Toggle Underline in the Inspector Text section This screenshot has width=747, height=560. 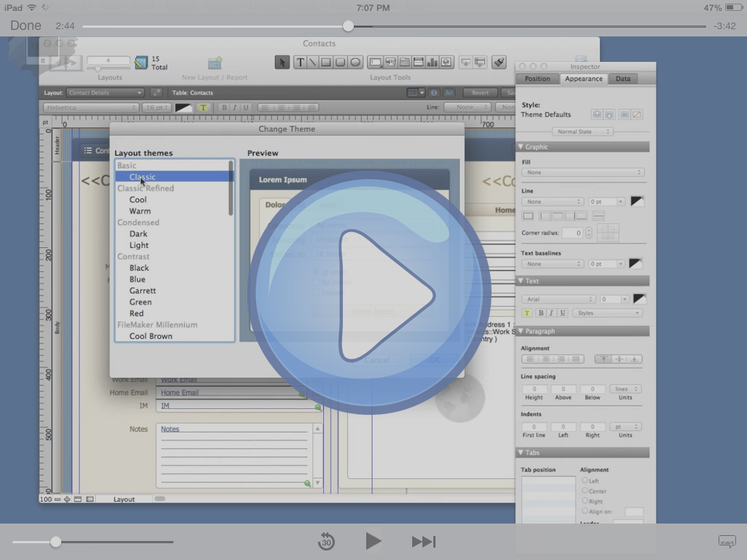(562, 313)
